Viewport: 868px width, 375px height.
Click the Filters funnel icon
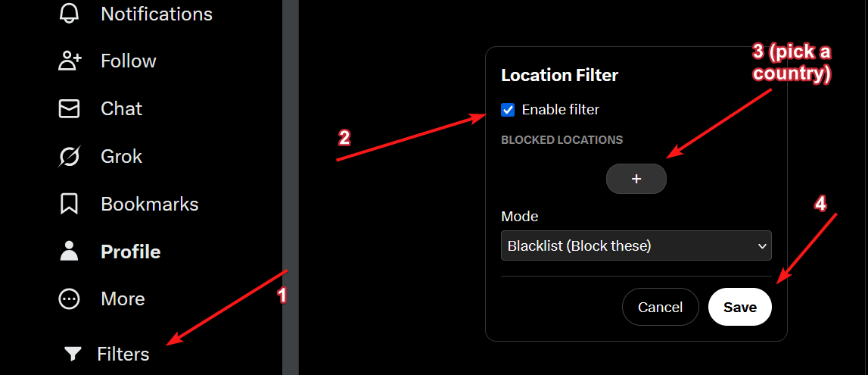73,354
